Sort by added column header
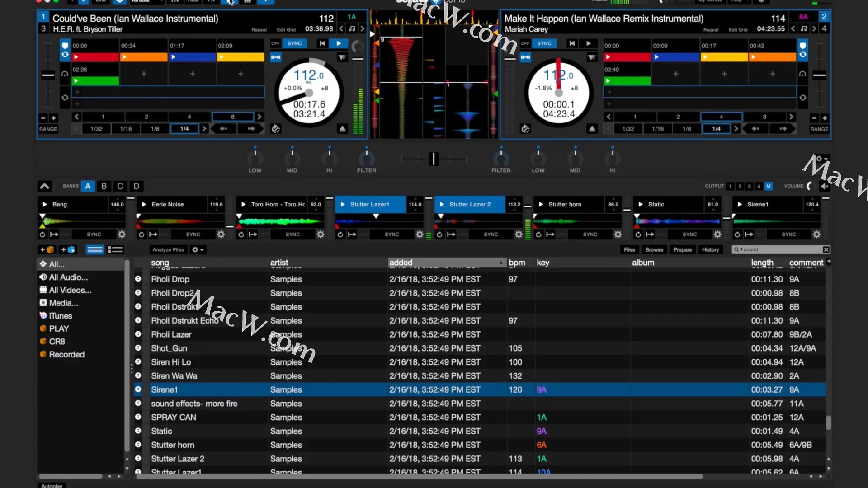The width and height of the screenshot is (868, 488). (447, 263)
